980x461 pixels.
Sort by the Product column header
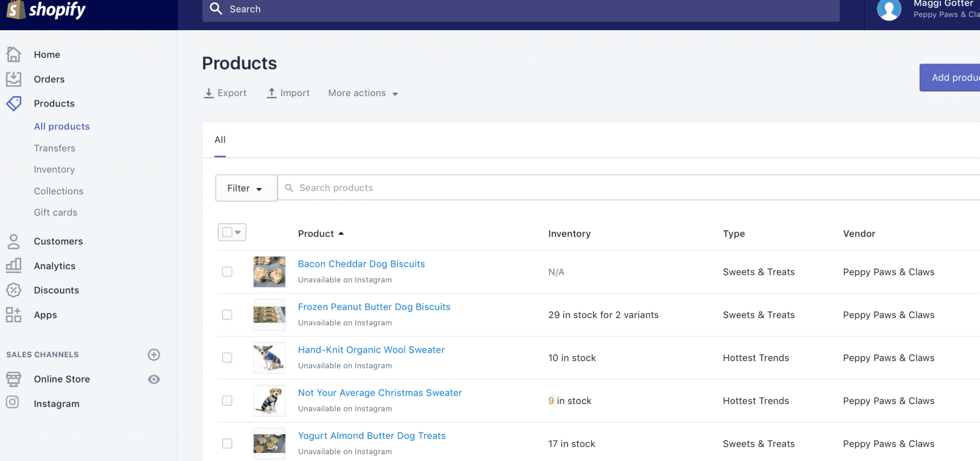click(x=321, y=234)
